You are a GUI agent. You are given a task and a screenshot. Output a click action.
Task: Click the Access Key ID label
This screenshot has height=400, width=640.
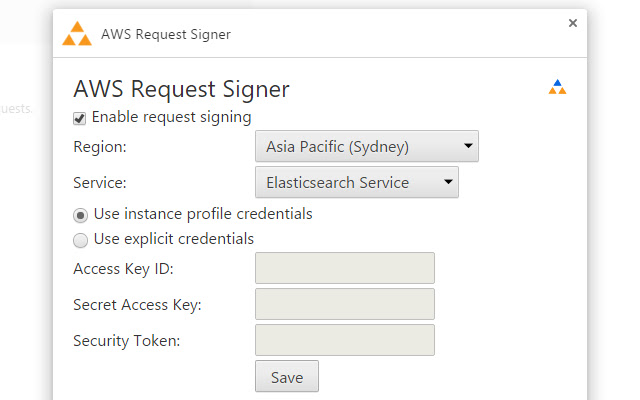tap(124, 268)
